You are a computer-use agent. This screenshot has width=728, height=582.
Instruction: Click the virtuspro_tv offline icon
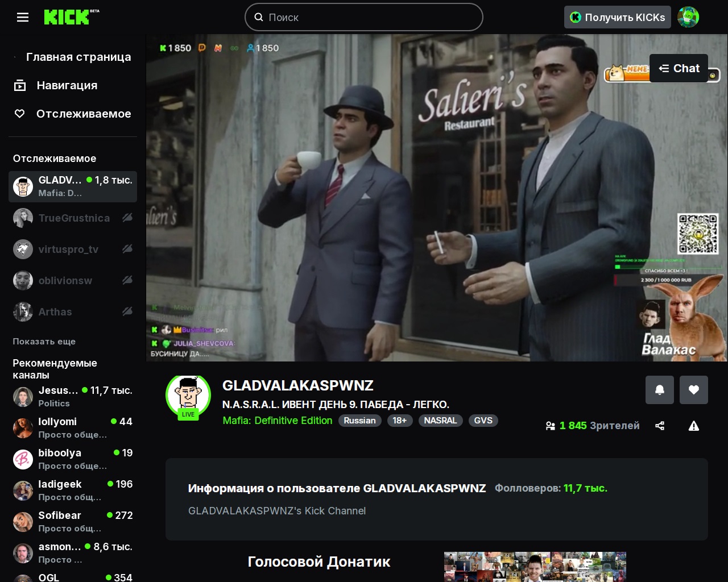(127, 249)
